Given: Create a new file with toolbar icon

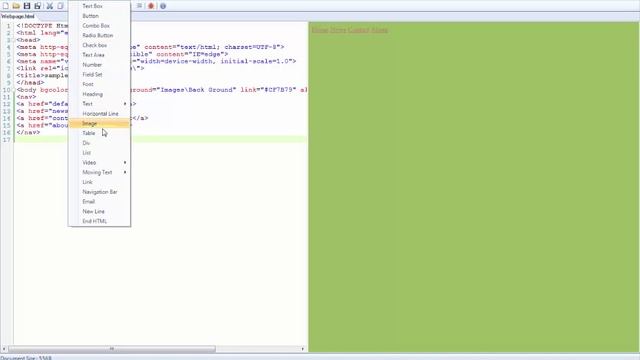Looking at the screenshot, I should coord(6,6).
